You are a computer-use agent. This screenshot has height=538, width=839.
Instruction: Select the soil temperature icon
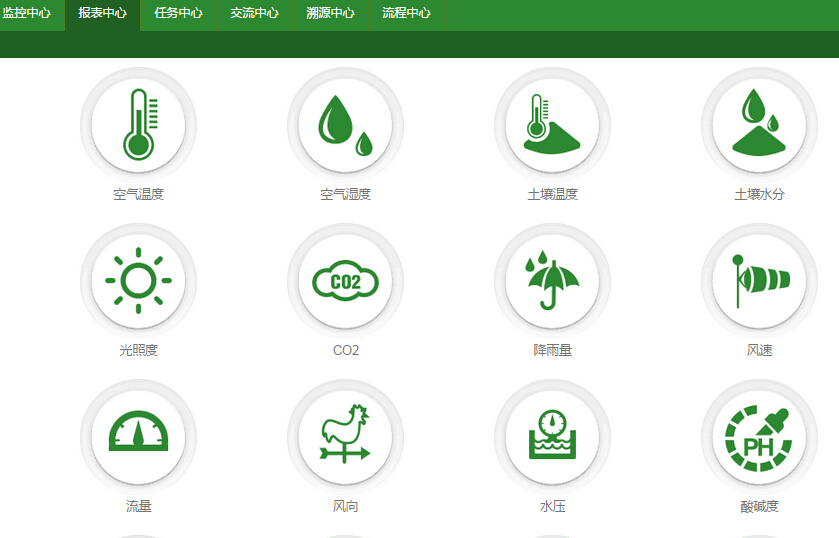coord(552,125)
